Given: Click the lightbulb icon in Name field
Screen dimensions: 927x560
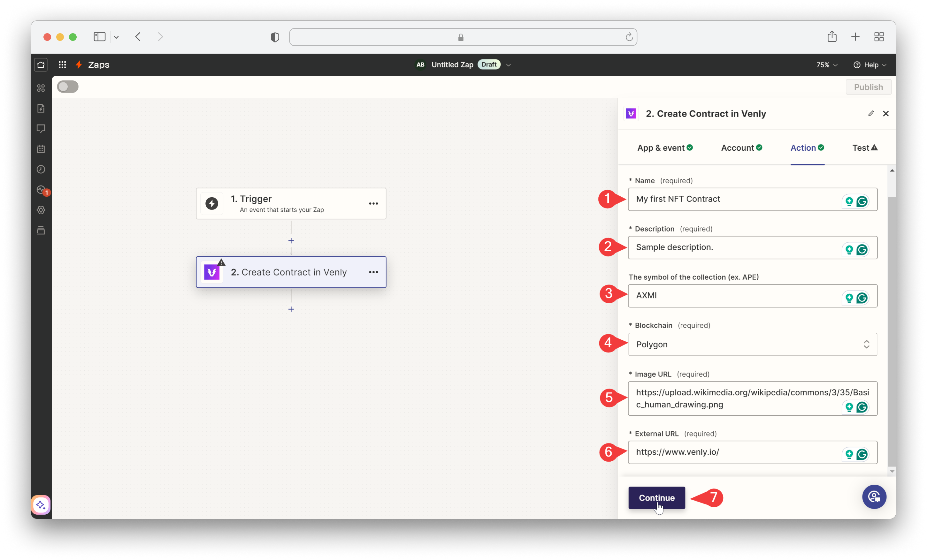Looking at the screenshot, I should click(849, 201).
